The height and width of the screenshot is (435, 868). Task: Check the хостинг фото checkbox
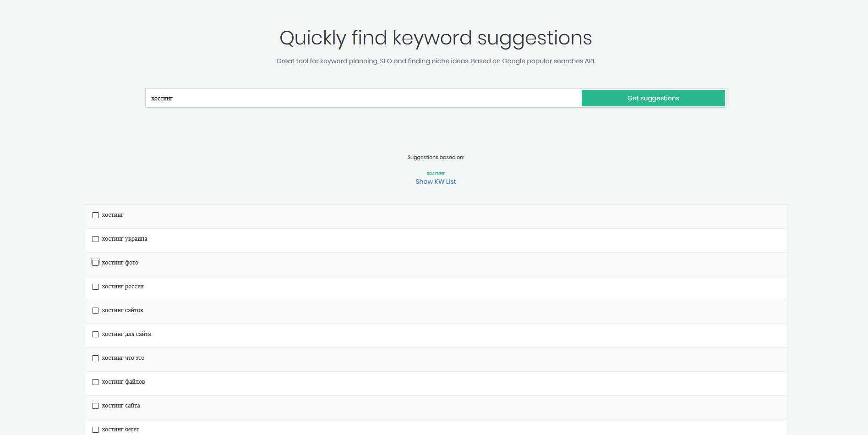point(95,263)
